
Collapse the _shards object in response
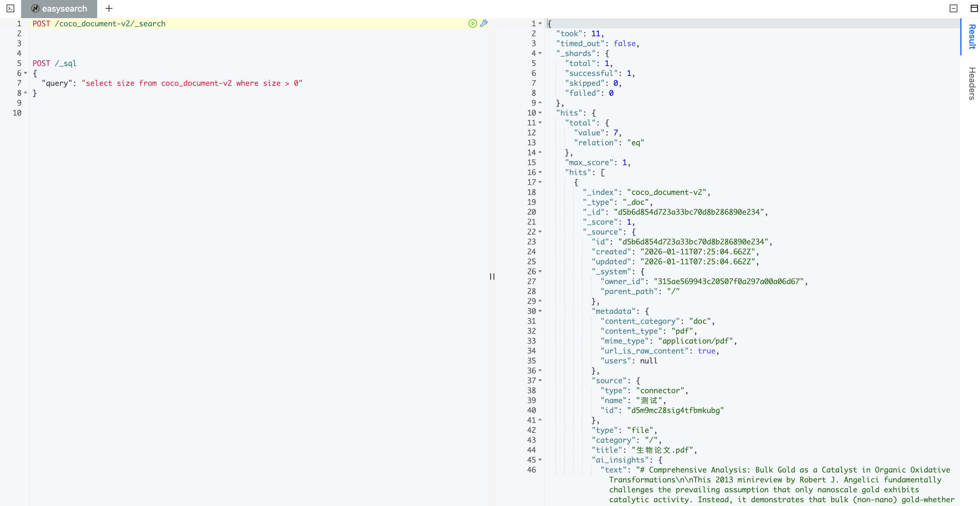(x=540, y=53)
